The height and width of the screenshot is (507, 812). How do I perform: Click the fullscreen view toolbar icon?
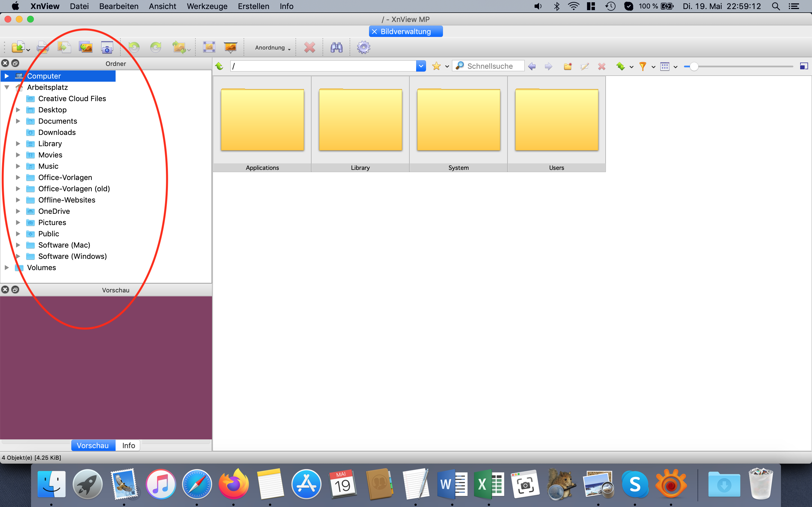click(x=209, y=47)
